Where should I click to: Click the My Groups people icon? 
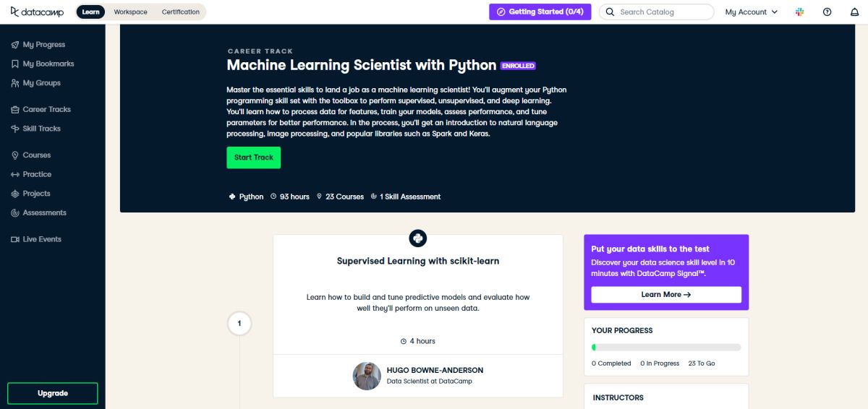[x=15, y=83]
